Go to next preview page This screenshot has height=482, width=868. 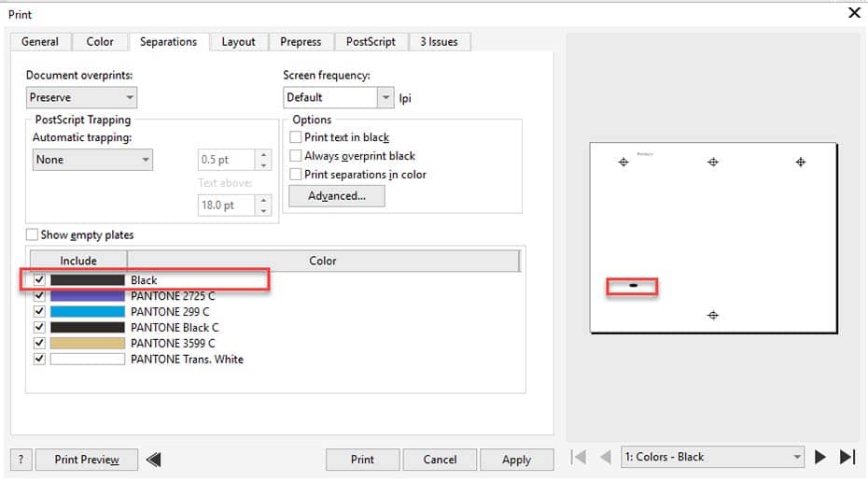pyautogui.click(x=820, y=457)
